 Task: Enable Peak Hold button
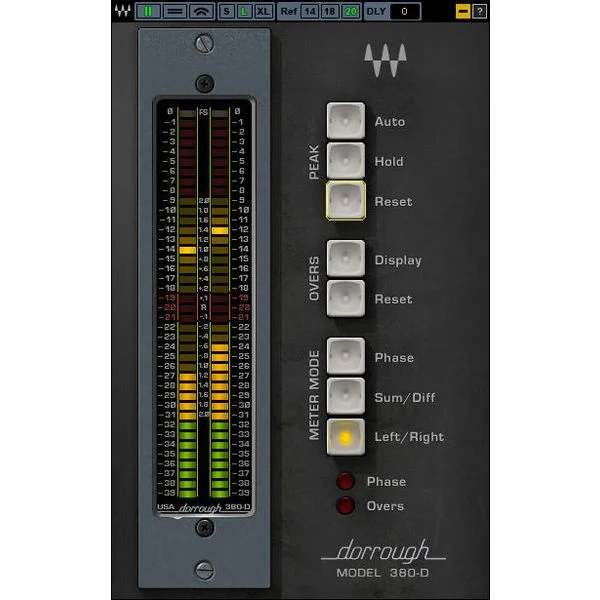click(x=346, y=161)
